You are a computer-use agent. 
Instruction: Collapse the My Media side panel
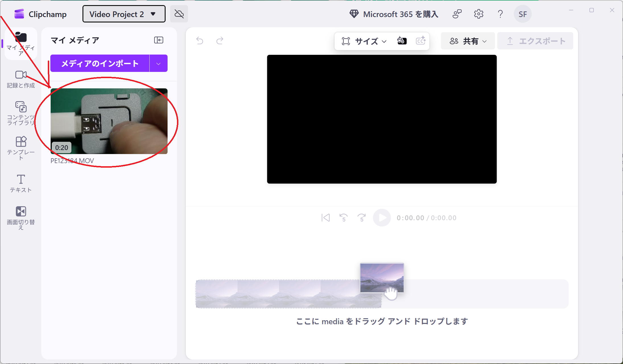coord(158,40)
